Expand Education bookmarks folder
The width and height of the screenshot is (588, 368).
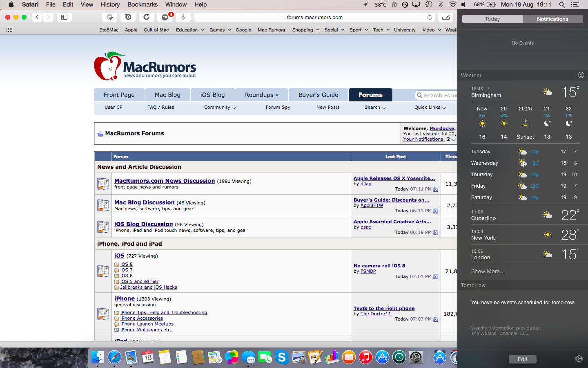click(190, 30)
